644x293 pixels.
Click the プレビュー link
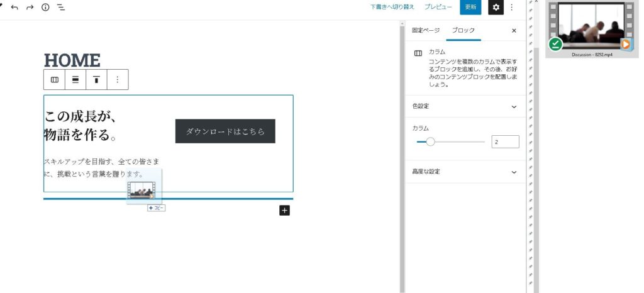438,8
